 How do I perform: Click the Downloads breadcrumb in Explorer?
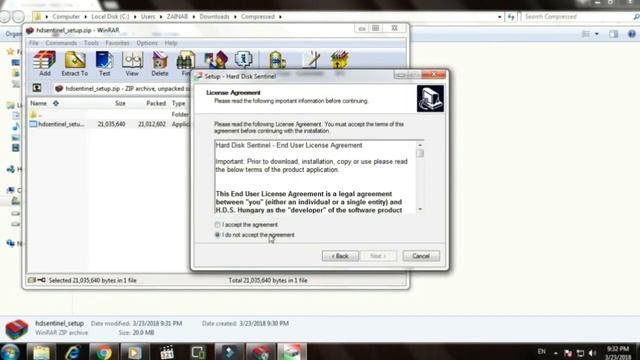[x=214, y=17]
